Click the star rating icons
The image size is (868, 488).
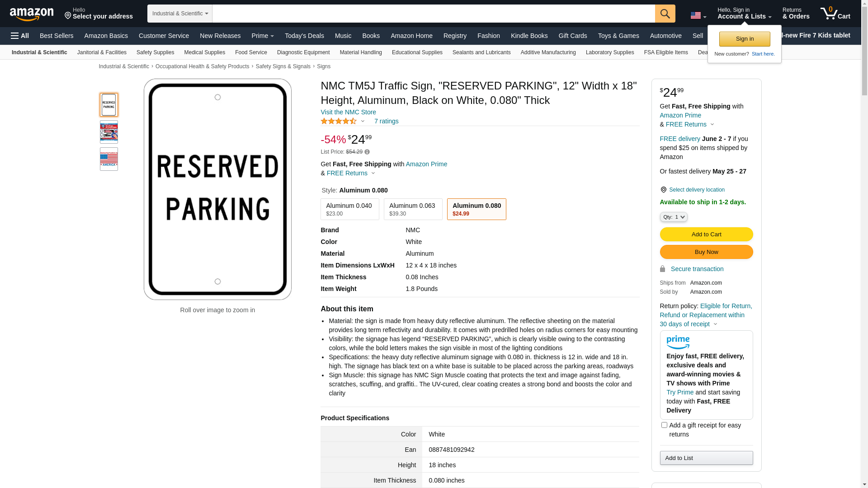click(339, 121)
